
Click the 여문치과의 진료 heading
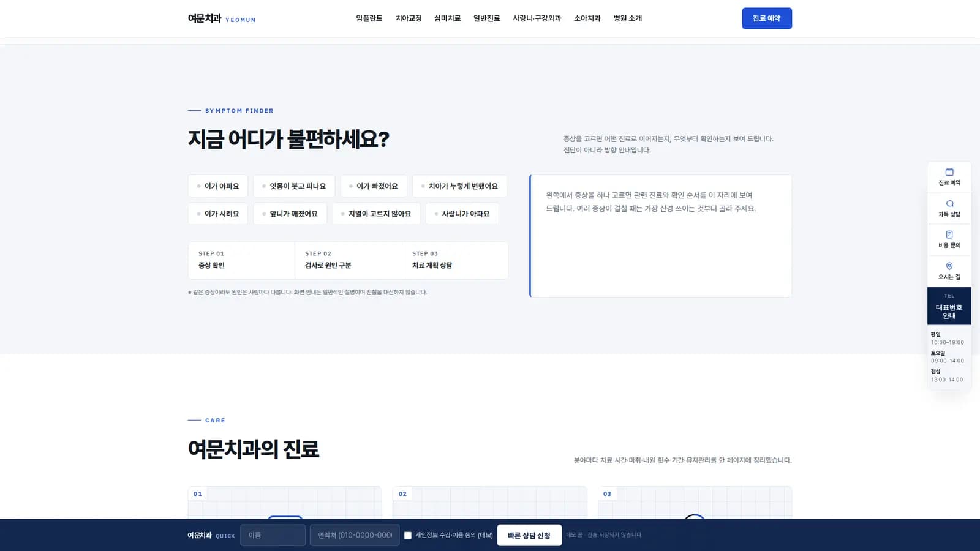coord(254,449)
